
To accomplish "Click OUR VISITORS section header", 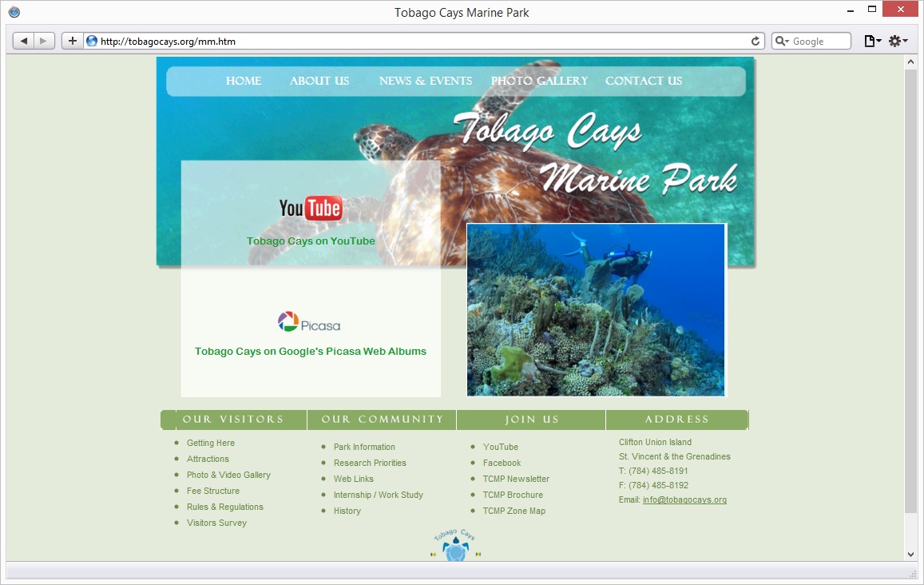I will click(x=233, y=420).
